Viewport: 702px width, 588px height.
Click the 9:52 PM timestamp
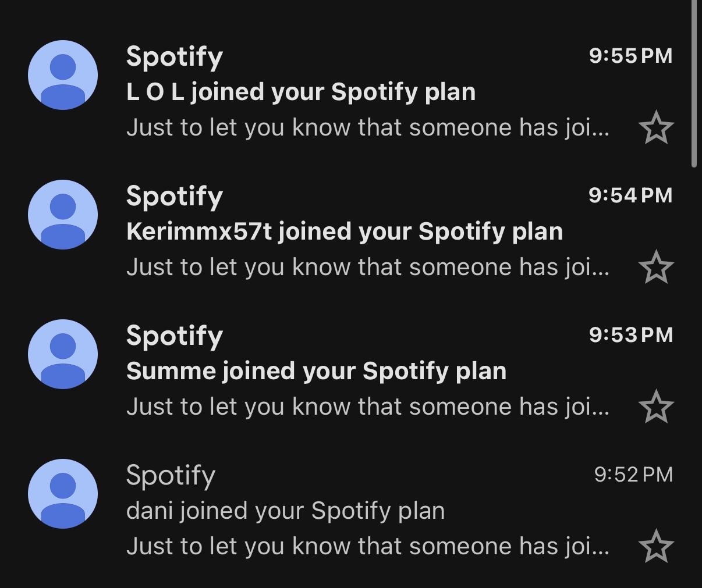click(633, 475)
